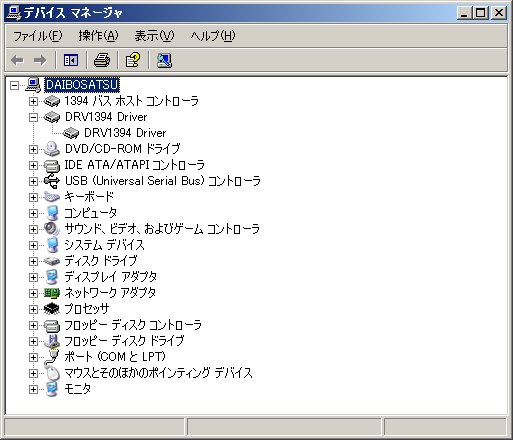Viewport: 513px width, 440px height.
Task: Open the ファイル(F) menu
Action: point(37,36)
